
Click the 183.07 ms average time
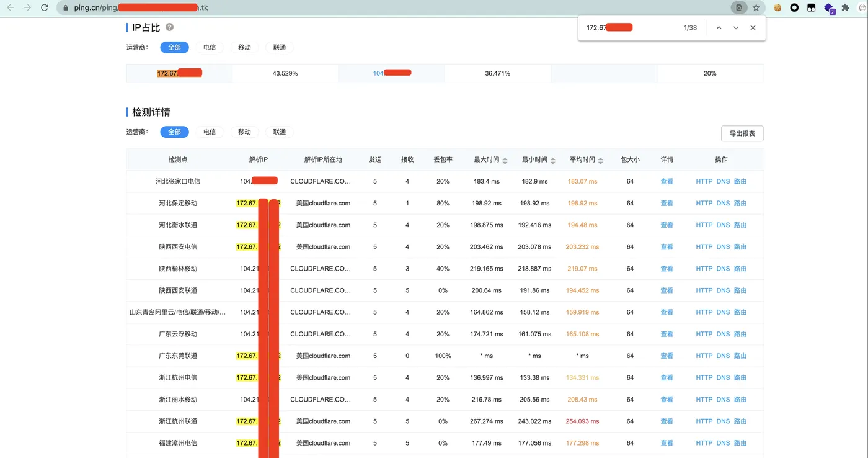click(x=582, y=181)
